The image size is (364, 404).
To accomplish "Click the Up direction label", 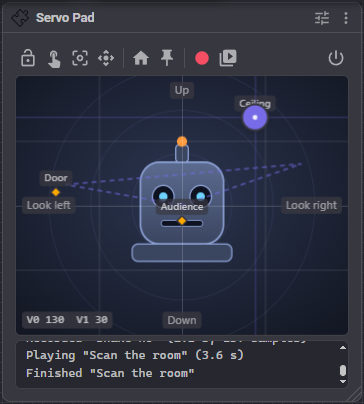I will (182, 90).
